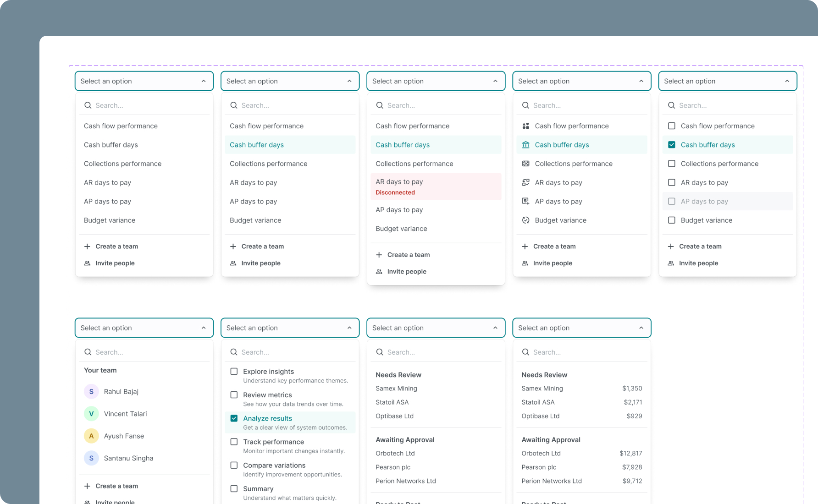The image size is (818, 504).
Task: Select Samex Mining row showing $1,350
Action: pos(581,389)
